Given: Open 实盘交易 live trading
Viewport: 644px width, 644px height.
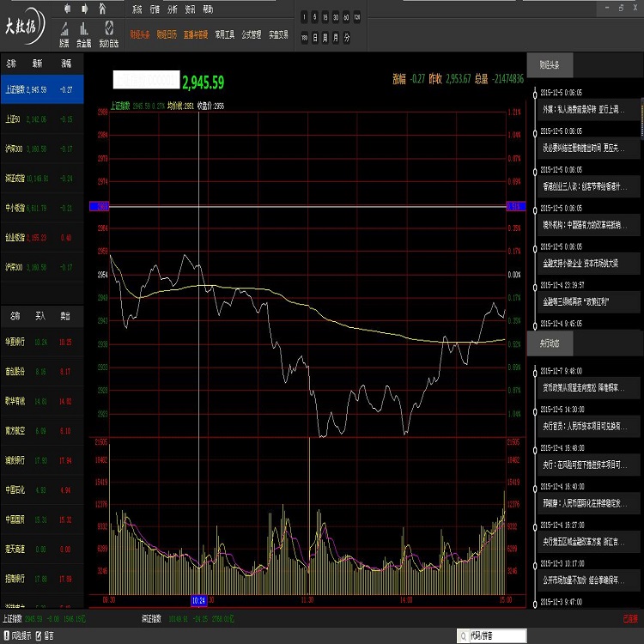Looking at the screenshot, I should coord(278,34).
